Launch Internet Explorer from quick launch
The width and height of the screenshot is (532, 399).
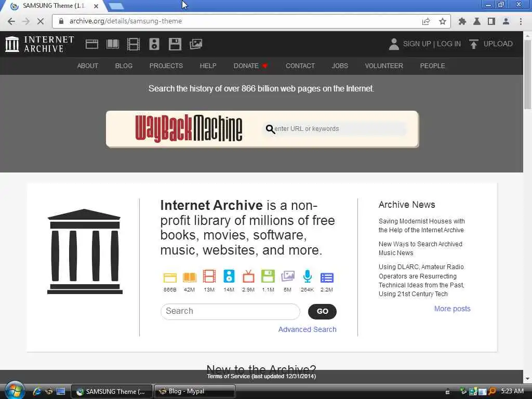37,392
